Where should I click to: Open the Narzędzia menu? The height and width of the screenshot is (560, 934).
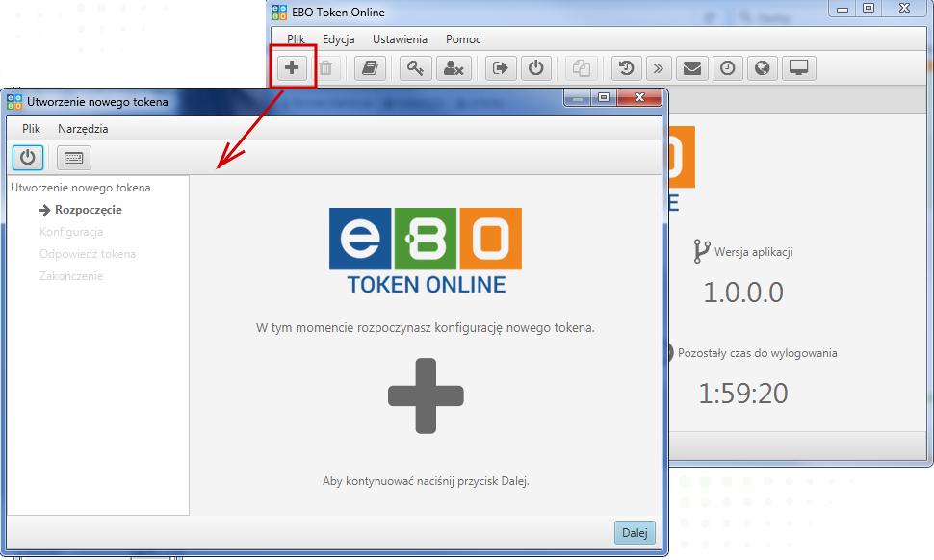(83, 129)
